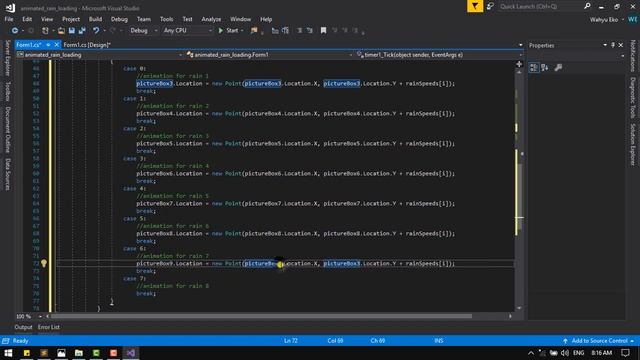The image size is (640, 360).
Task: Open the yellow notifications filter flag
Action: click(475, 6)
